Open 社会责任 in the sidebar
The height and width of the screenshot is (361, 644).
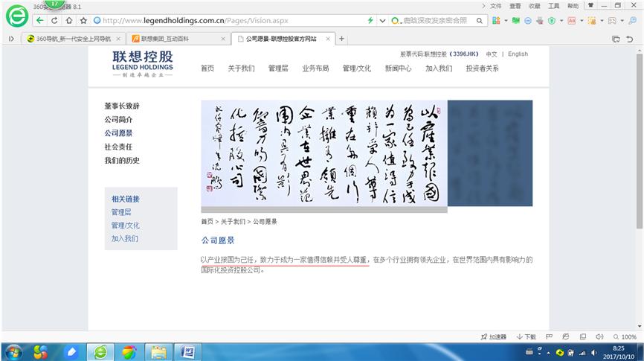point(118,147)
